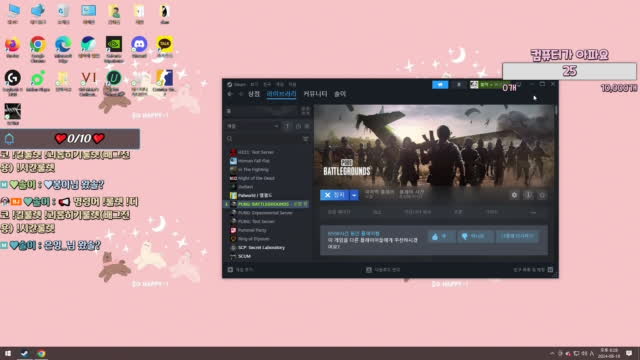Click the blue 정지 (Stop) button
This screenshot has height=360, width=640.
[335, 195]
